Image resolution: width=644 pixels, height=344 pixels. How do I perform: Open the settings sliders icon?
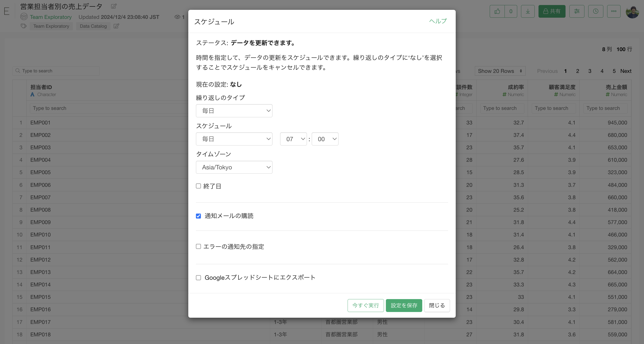[577, 11]
